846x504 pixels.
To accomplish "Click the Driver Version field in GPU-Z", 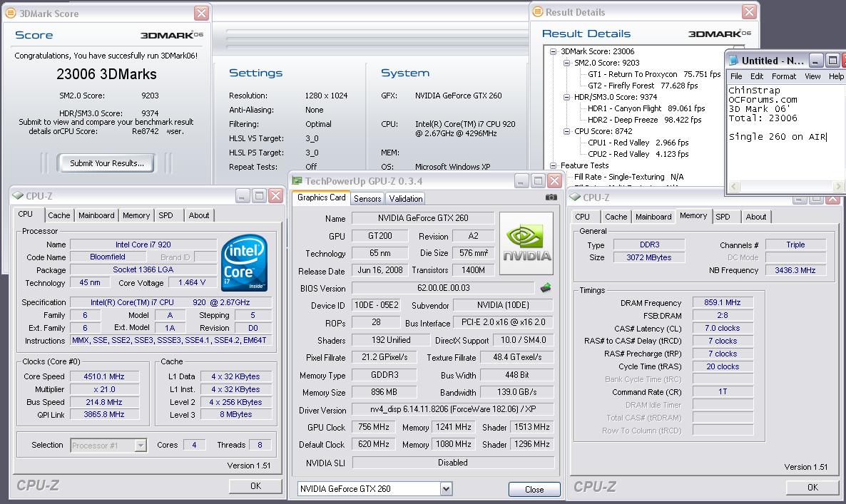I will pos(453,410).
